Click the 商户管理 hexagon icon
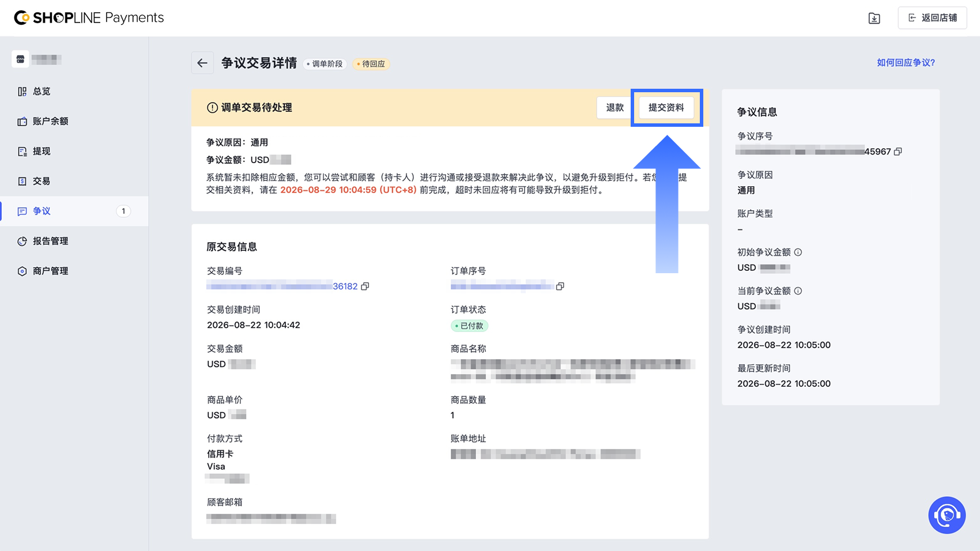This screenshot has height=551, width=980. click(x=22, y=271)
